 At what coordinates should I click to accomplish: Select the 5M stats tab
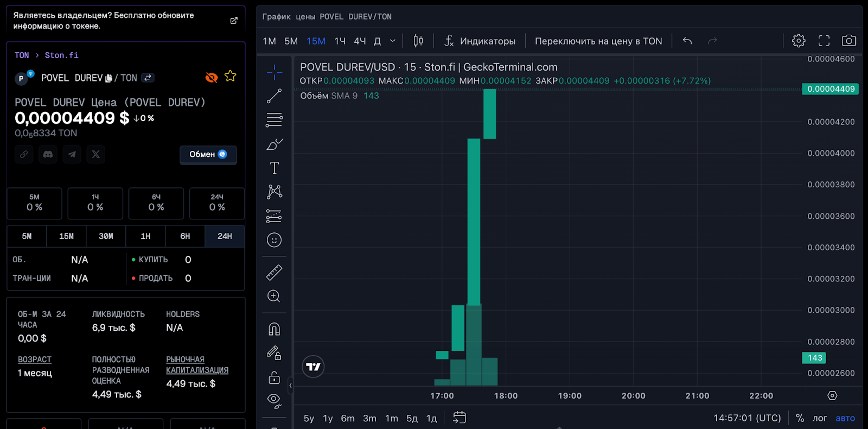click(x=27, y=236)
